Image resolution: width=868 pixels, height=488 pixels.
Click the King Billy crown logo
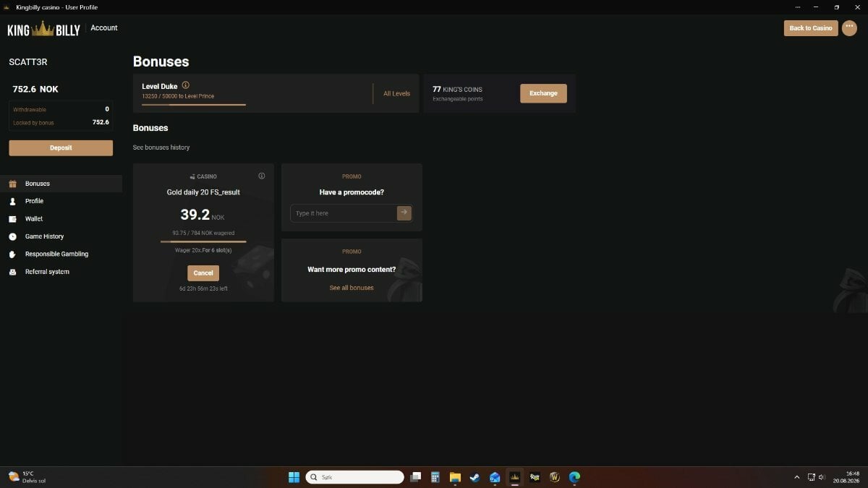(x=43, y=29)
